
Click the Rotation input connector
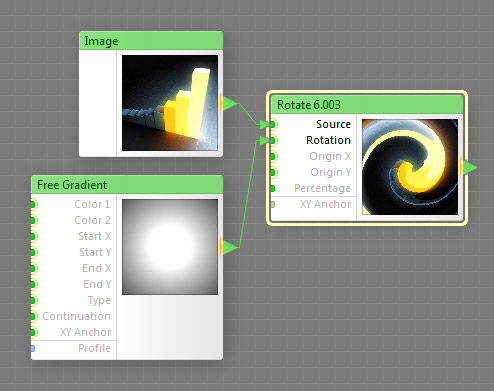(273, 140)
